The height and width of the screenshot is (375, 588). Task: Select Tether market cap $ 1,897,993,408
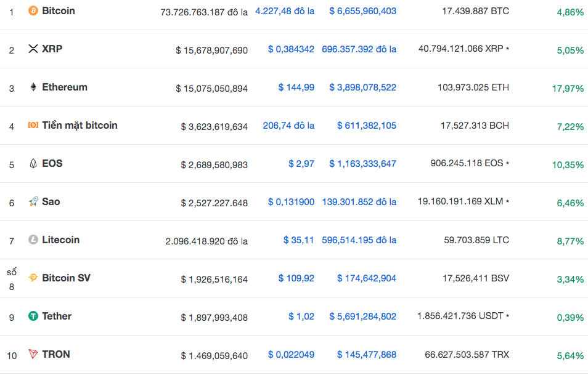point(214,318)
